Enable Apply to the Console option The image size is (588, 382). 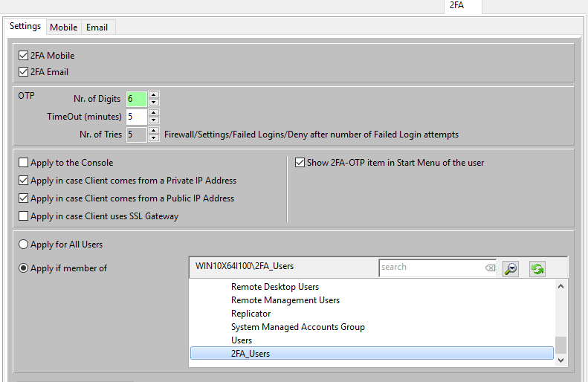[x=24, y=163]
